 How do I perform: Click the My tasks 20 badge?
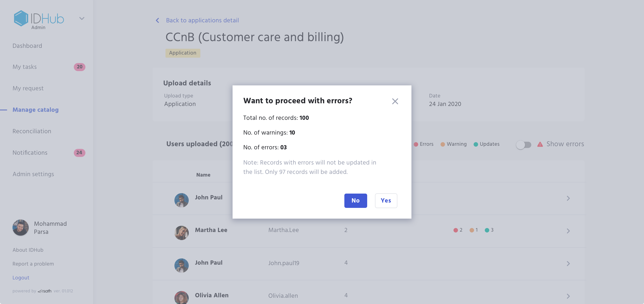coord(80,67)
